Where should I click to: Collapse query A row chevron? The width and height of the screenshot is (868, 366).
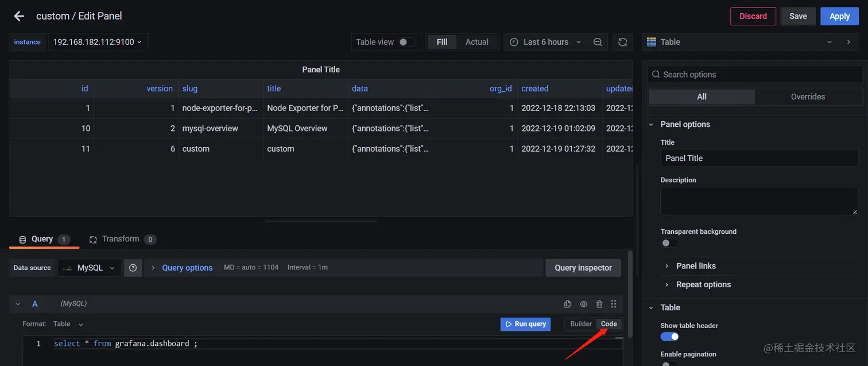(x=18, y=304)
